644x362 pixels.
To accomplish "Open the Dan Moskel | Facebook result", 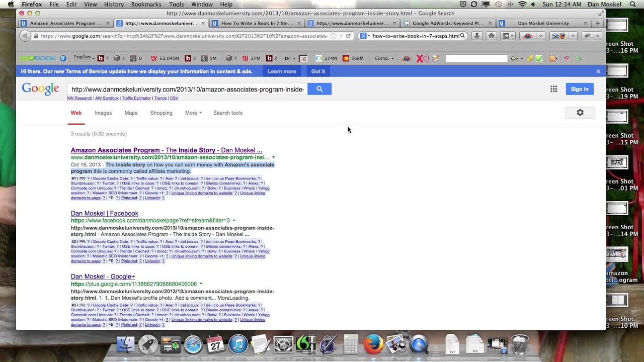I will [x=104, y=213].
